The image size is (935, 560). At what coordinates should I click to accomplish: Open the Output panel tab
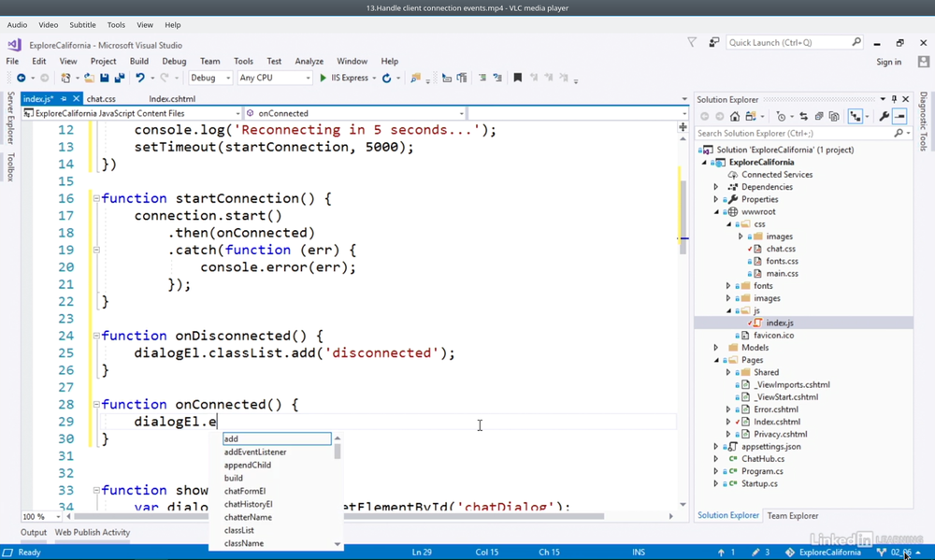[34, 533]
